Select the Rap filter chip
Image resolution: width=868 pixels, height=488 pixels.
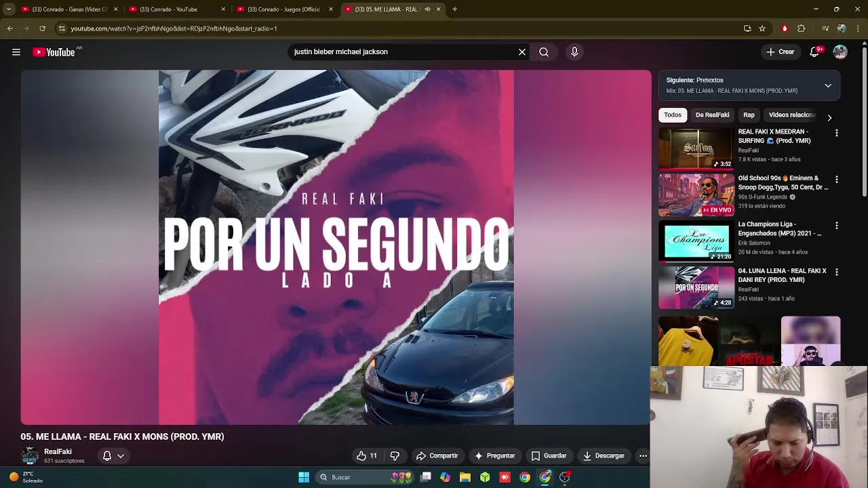pos(749,115)
